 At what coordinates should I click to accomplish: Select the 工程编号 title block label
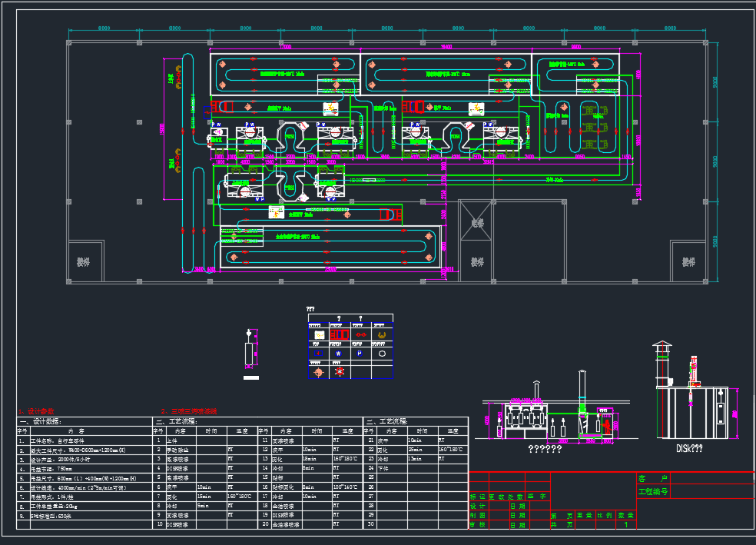[x=653, y=492]
